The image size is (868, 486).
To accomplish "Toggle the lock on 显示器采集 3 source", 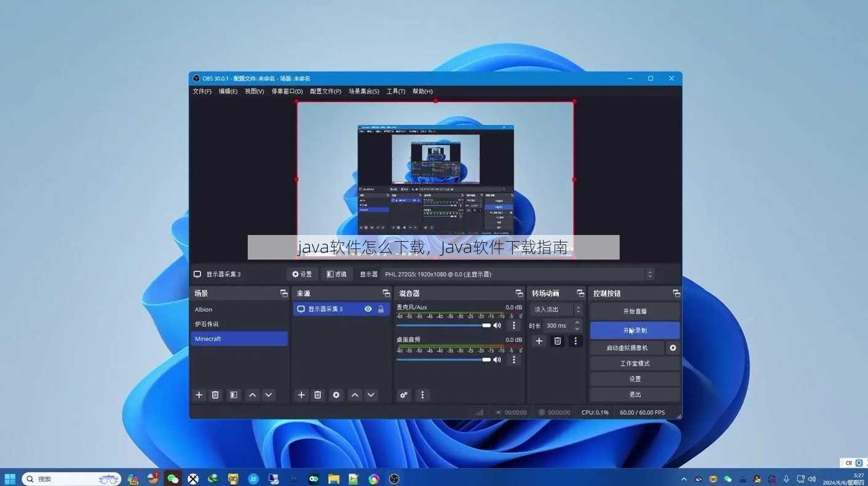I will tap(381, 309).
